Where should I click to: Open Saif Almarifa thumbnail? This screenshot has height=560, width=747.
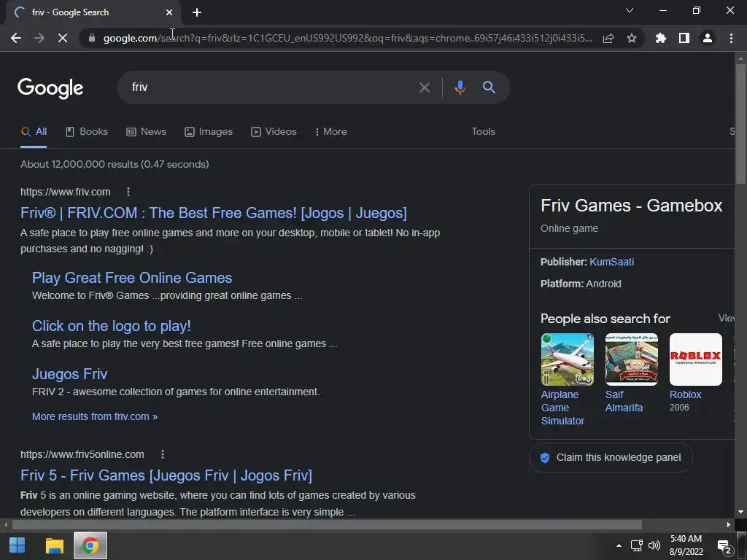(x=632, y=359)
